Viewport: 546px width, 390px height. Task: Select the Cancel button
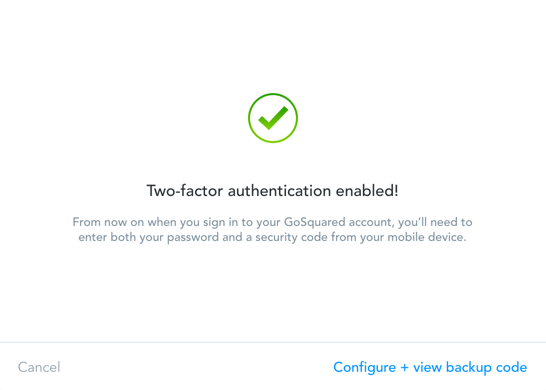(x=39, y=367)
